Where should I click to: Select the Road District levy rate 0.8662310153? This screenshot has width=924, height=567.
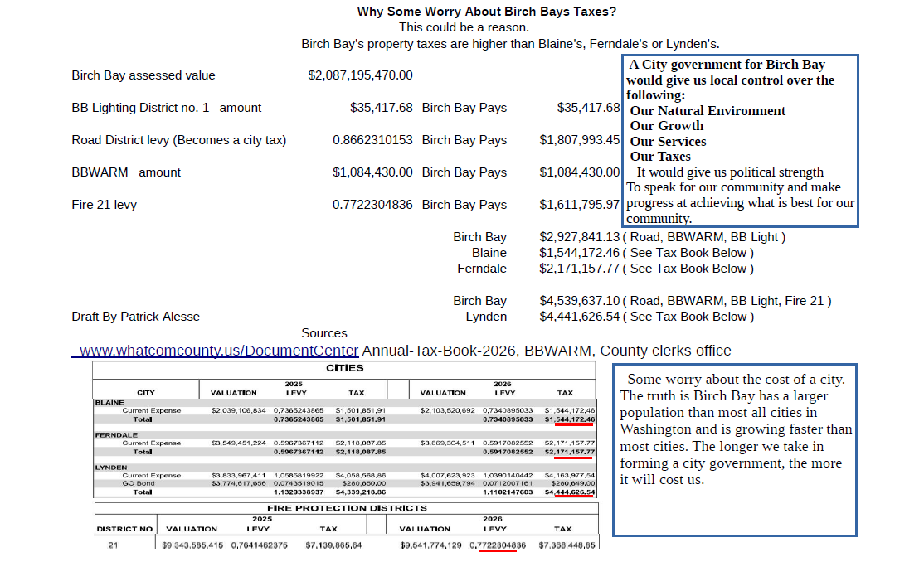pyautogui.click(x=372, y=140)
